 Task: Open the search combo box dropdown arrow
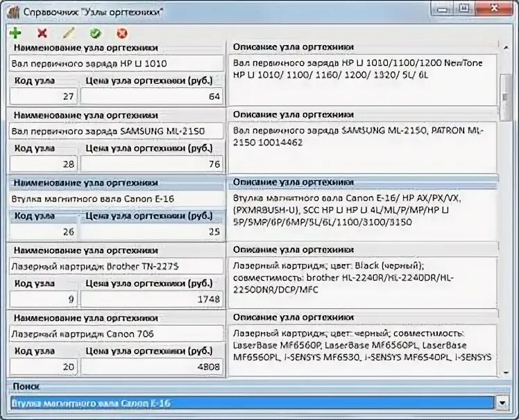pos(502,403)
